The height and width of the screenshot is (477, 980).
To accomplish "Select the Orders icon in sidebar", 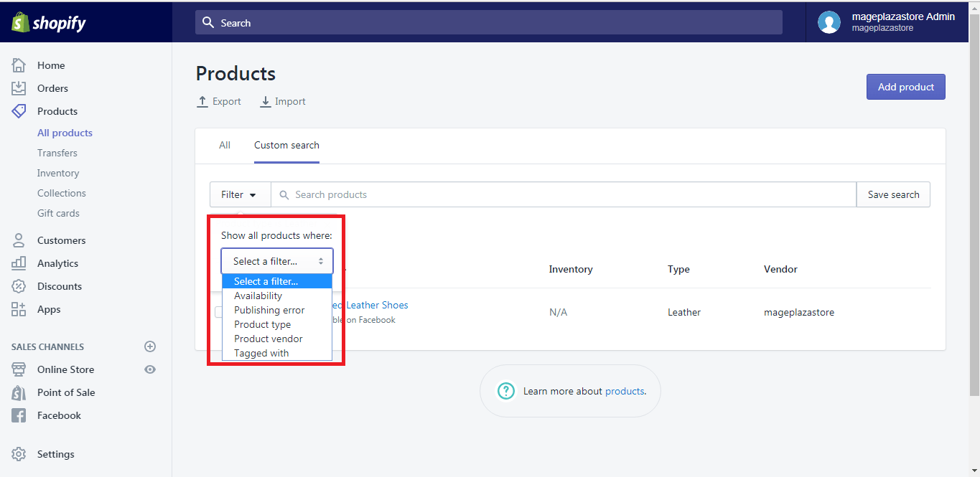I will (x=20, y=88).
